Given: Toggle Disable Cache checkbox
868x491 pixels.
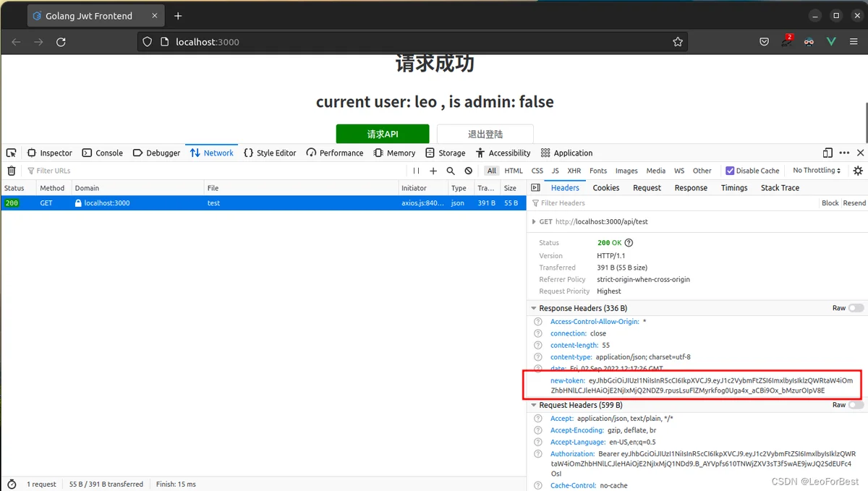Looking at the screenshot, I should 730,171.
